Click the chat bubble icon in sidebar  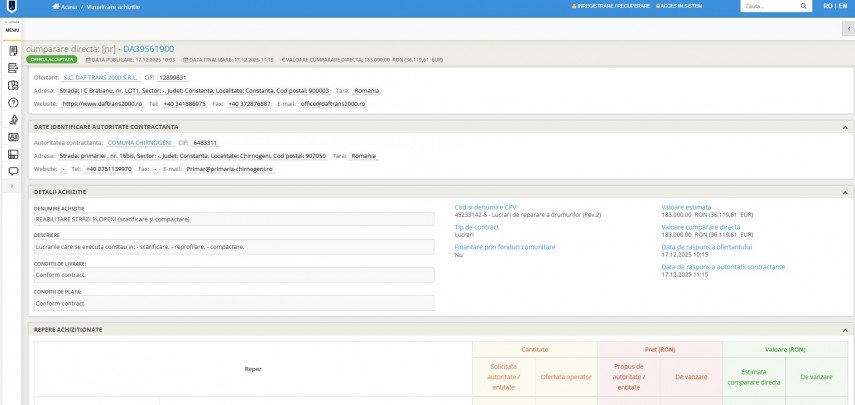[12, 171]
